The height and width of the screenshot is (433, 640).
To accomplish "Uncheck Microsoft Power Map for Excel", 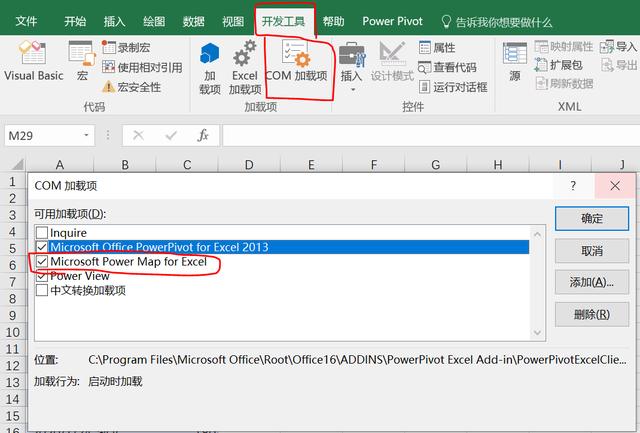I will [x=42, y=261].
